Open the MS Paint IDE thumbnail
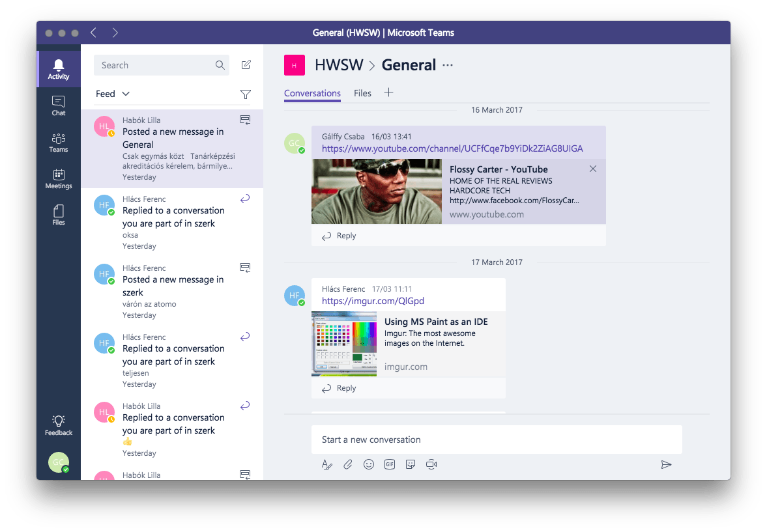The image size is (767, 532). tap(344, 344)
